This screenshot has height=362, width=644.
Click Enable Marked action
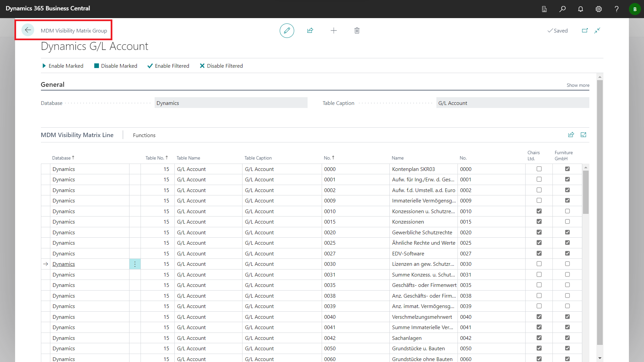(63, 66)
